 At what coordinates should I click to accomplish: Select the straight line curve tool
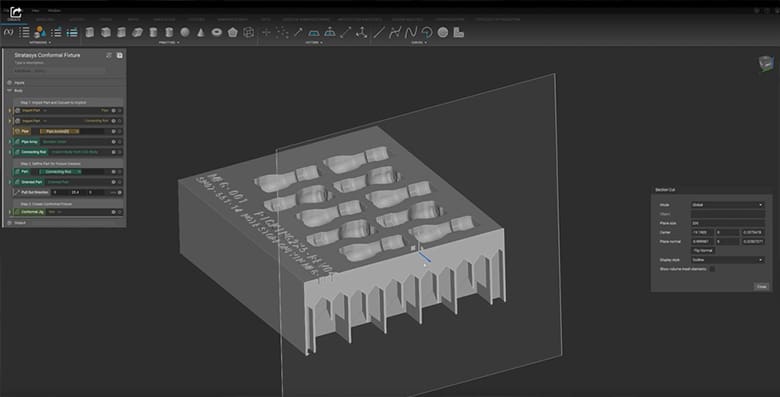[379, 32]
